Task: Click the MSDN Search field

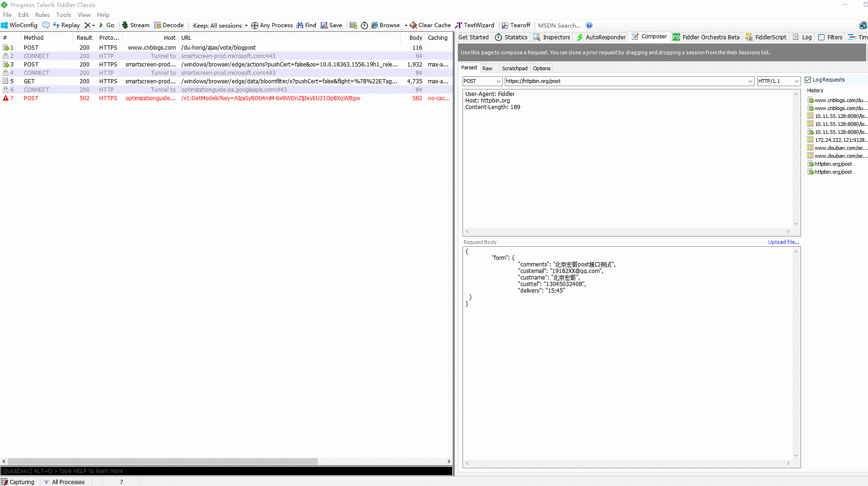Action: coord(559,25)
